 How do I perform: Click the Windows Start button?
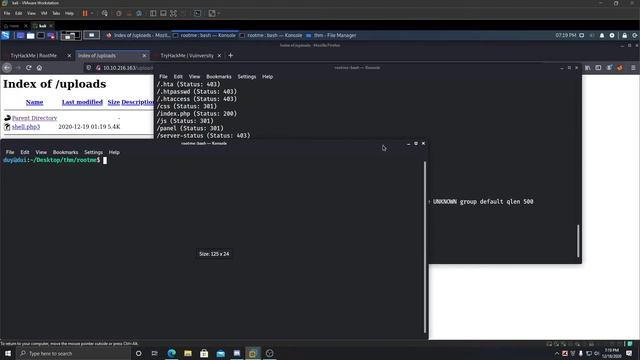[x=8, y=353]
